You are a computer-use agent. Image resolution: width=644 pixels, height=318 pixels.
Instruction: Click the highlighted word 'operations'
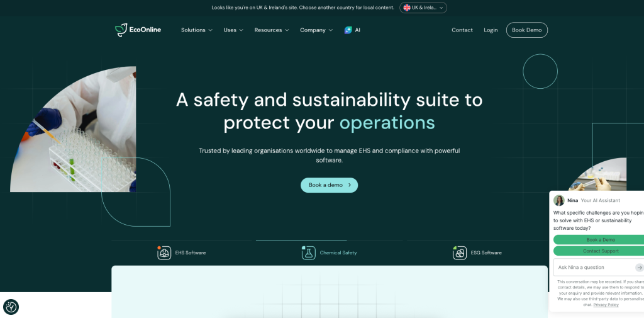coord(387,123)
